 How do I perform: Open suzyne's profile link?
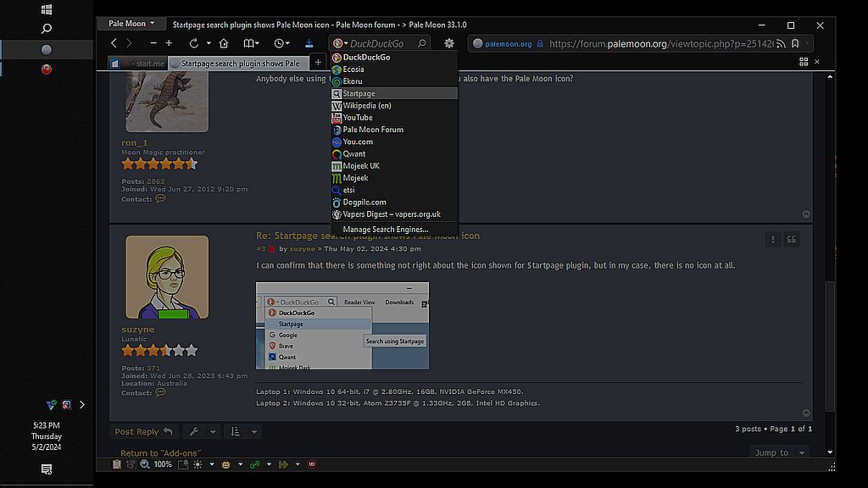click(x=138, y=330)
